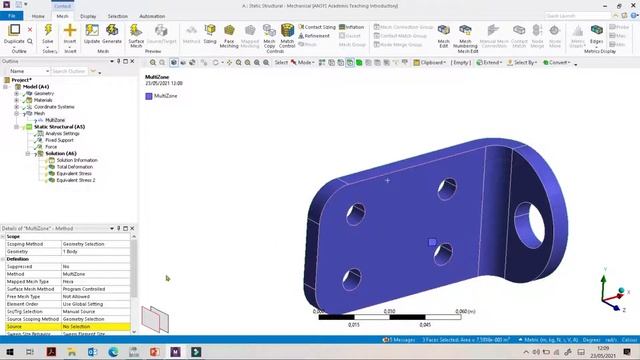Image resolution: width=640 pixels, height=360 pixels.
Task: Click the Mesh Numbering icon
Action: pos(465,30)
